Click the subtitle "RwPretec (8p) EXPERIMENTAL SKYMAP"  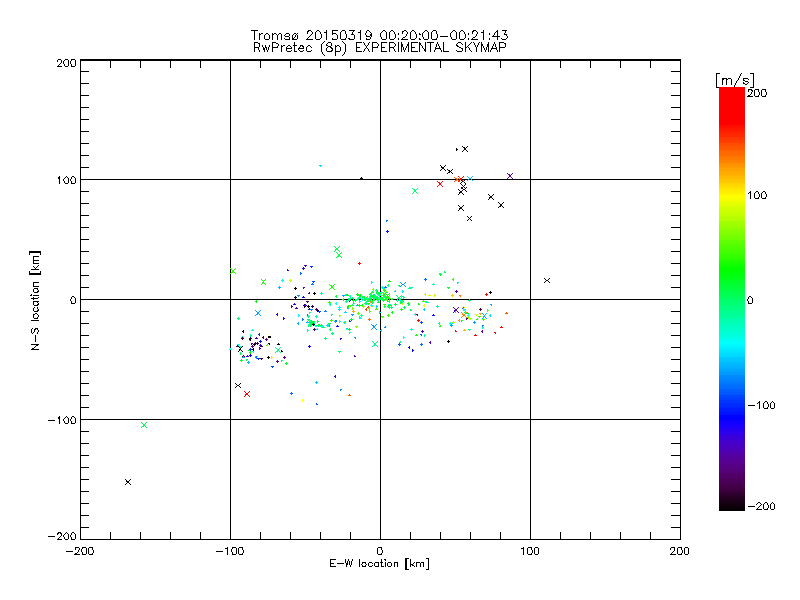pyautogui.click(x=380, y=47)
